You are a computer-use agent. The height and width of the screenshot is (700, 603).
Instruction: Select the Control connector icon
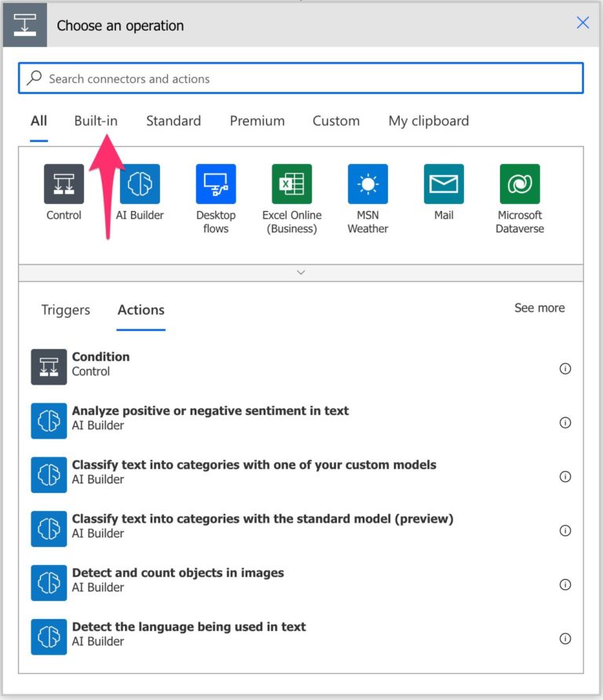pos(63,184)
